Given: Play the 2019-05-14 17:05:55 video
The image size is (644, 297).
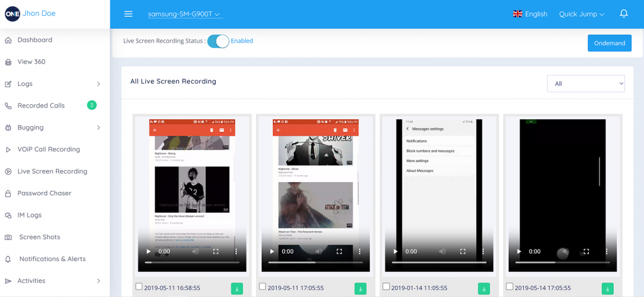Looking at the screenshot, I should tap(519, 251).
